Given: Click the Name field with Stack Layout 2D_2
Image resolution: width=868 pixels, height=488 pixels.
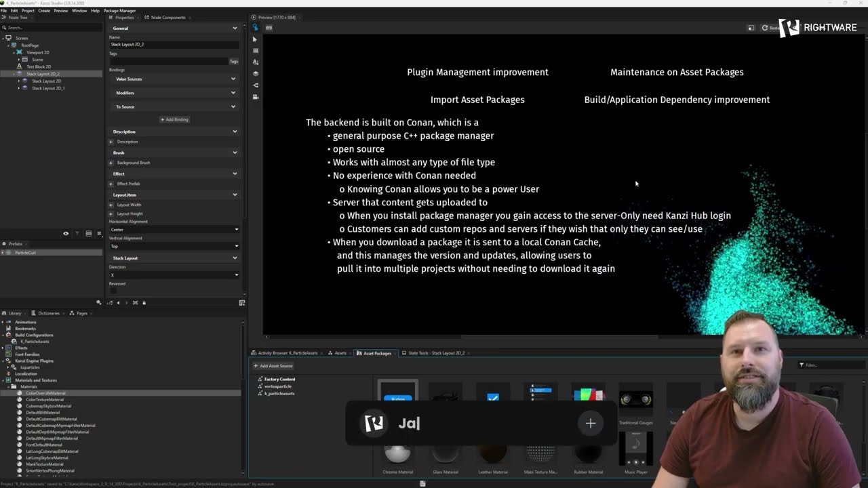Looking at the screenshot, I should pyautogui.click(x=174, y=44).
